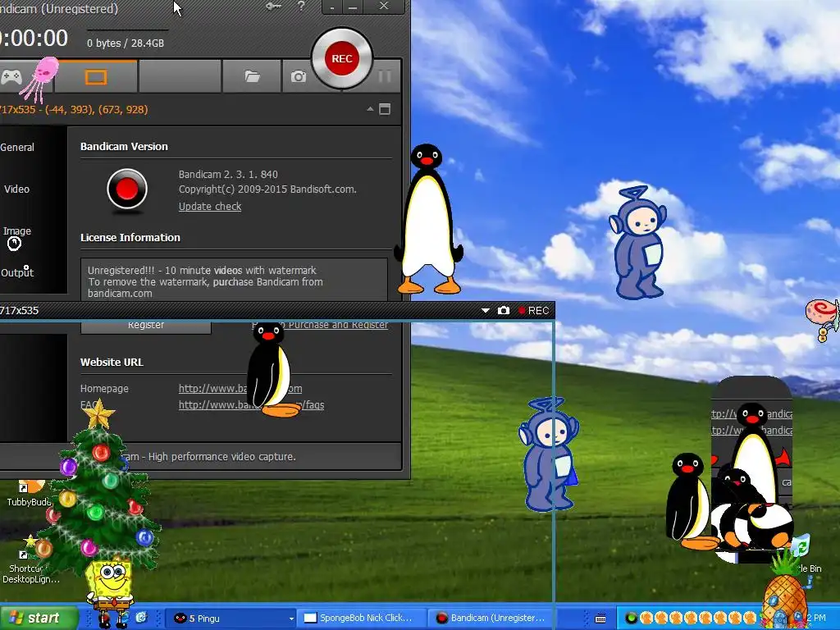The width and height of the screenshot is (840, 630).
Task: Open the 5 Pingu taskbar group
Action: (231, 619)
